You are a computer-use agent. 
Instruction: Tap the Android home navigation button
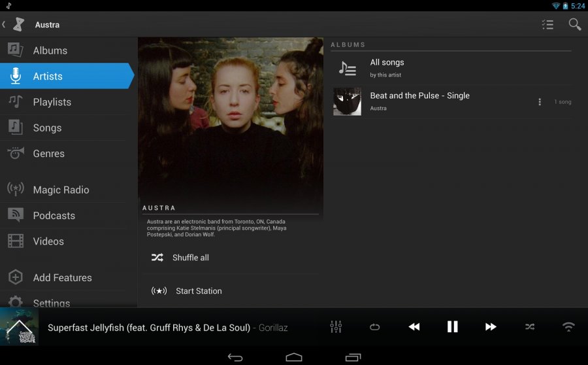[x=293, y=357]
